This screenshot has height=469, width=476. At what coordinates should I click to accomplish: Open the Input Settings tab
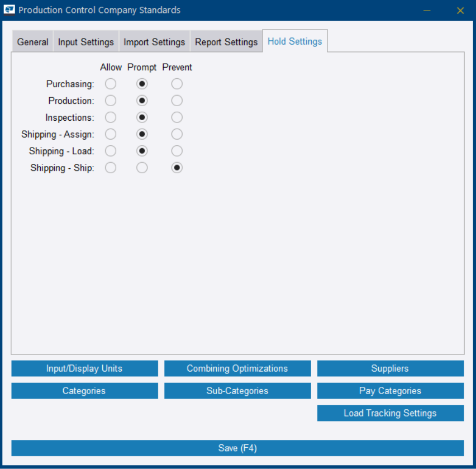coord(86,41)
